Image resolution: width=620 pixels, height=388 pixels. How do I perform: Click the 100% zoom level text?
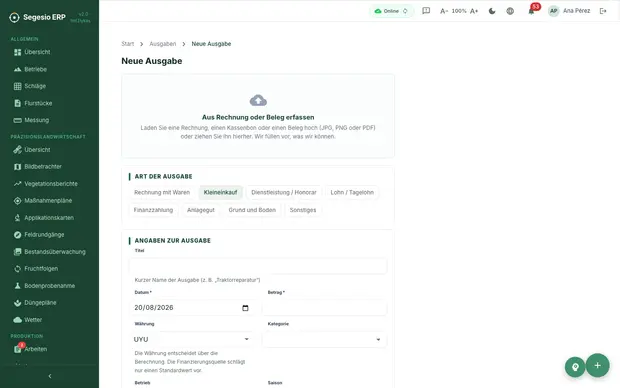(x=459, y=11)
